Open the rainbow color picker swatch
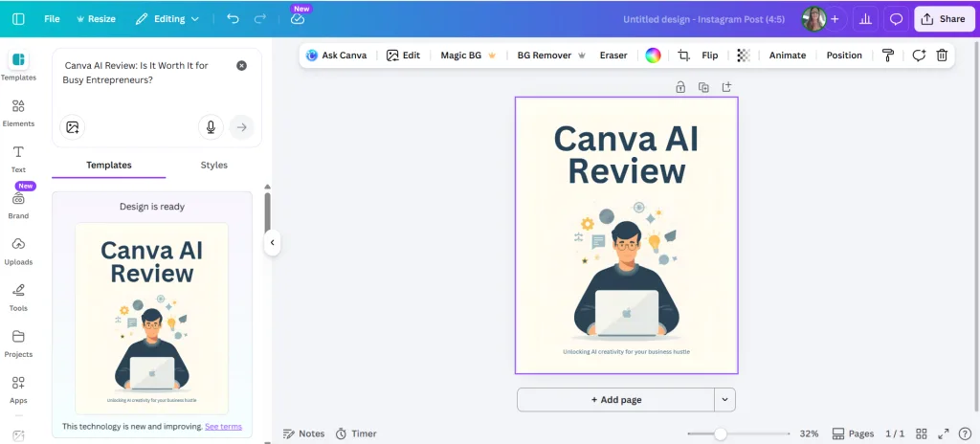980x444 pixels. pos(653,55)
